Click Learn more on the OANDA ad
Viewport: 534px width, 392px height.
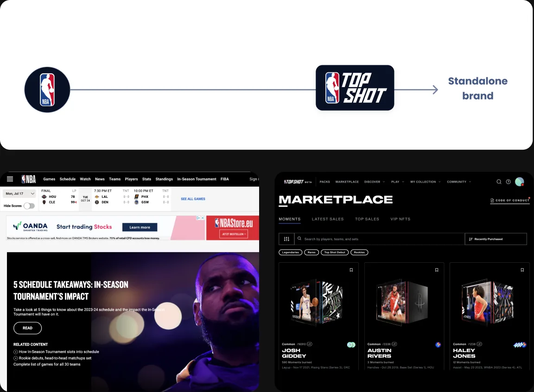point(140,228)
